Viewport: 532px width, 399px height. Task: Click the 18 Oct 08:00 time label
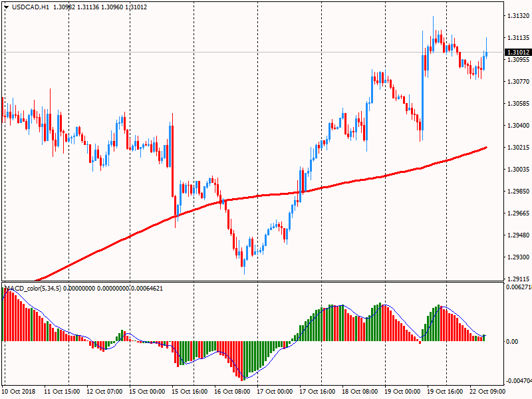tap(360, 392)
